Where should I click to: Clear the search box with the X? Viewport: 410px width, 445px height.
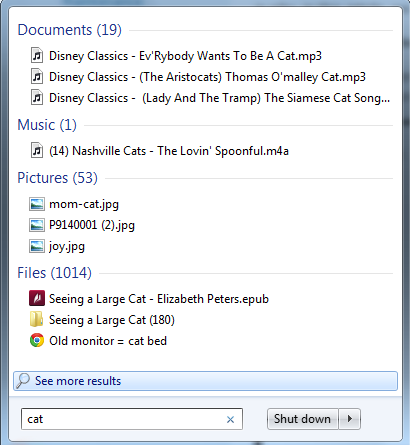[x=230, y=419]
